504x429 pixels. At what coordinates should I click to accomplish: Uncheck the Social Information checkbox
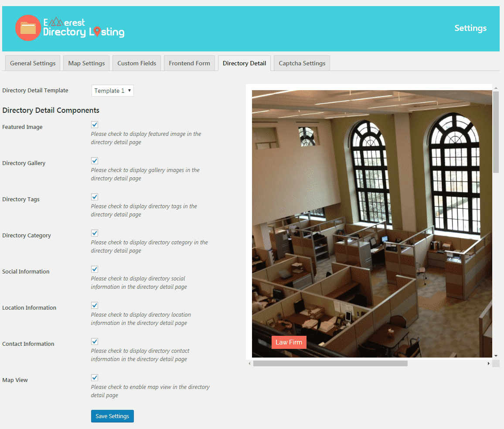pyautogui.click(x=95, y=269)
